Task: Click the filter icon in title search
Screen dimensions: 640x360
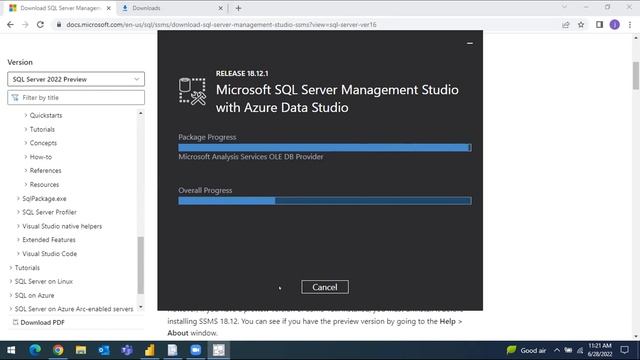Action: 15,98
